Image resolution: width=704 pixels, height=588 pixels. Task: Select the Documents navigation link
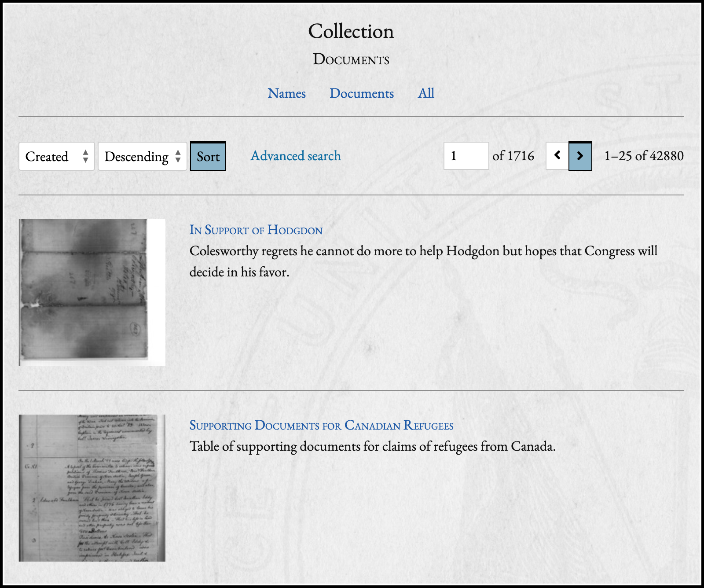(362, 93)
